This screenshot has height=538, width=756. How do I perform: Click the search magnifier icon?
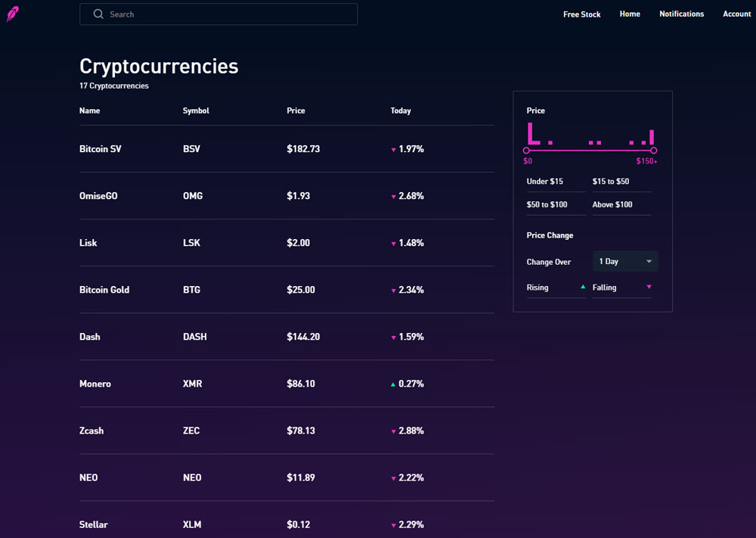98,14
